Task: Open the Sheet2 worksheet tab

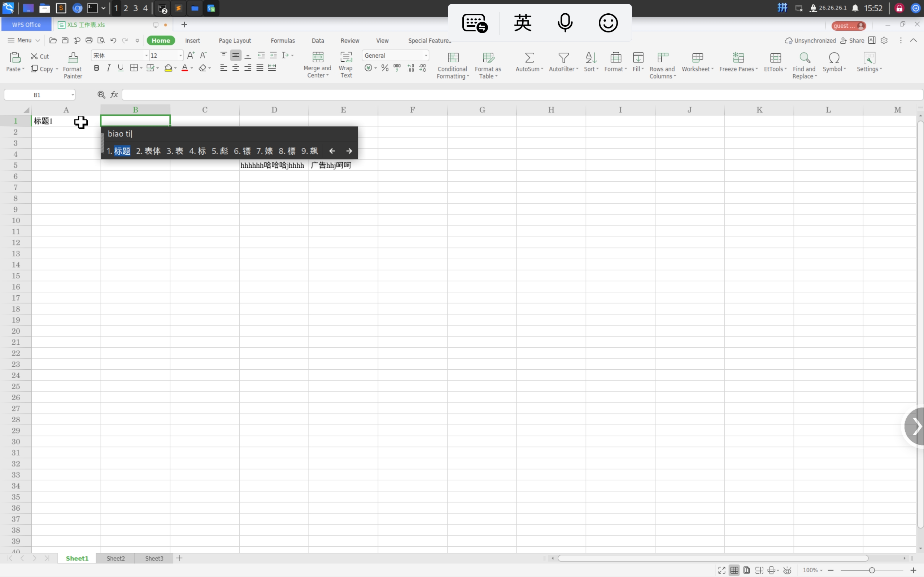Action: pyautogui.click(x=115, y=558)
